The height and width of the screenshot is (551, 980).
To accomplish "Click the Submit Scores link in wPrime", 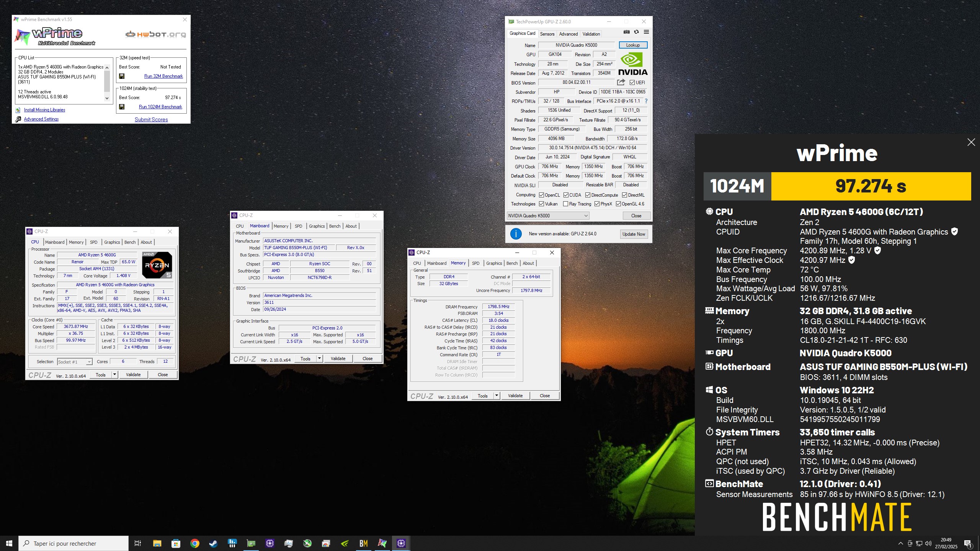I will pyautogui.click(x=151, y=119).
